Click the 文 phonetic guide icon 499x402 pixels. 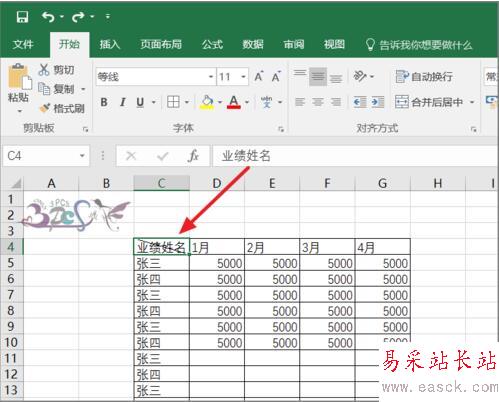point(266,102)
